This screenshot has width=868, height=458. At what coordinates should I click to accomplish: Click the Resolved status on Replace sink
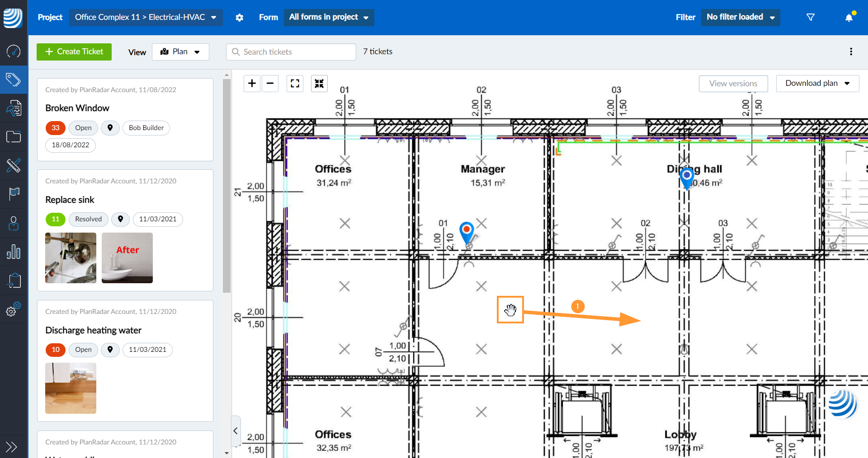coord(89,219)
